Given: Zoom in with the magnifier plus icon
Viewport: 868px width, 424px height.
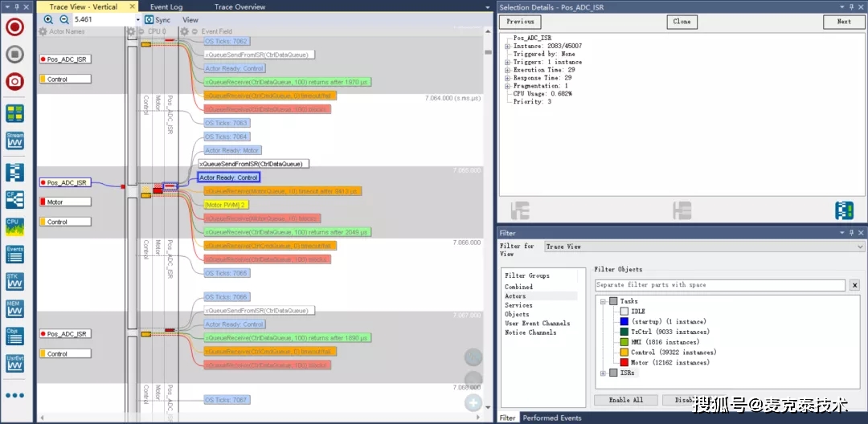Looking at the screenshot, I should [48, 20].
